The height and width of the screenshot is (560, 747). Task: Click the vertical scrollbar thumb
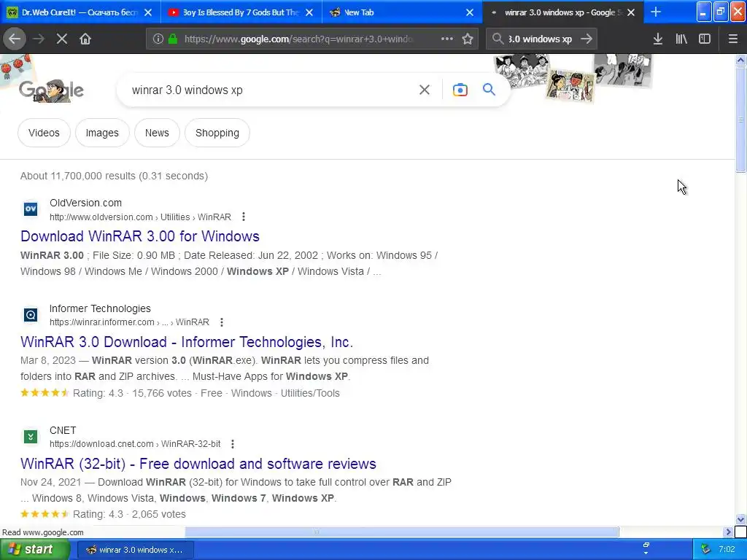pos(740,119)
